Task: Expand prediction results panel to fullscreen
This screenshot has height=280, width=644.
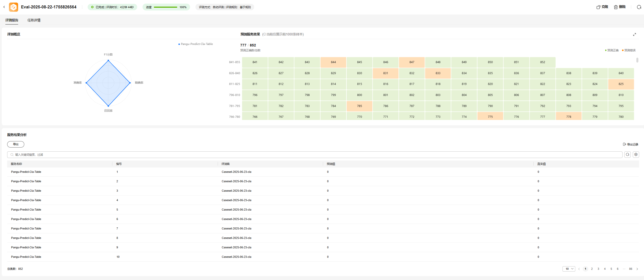Action: tap(634, 34)
